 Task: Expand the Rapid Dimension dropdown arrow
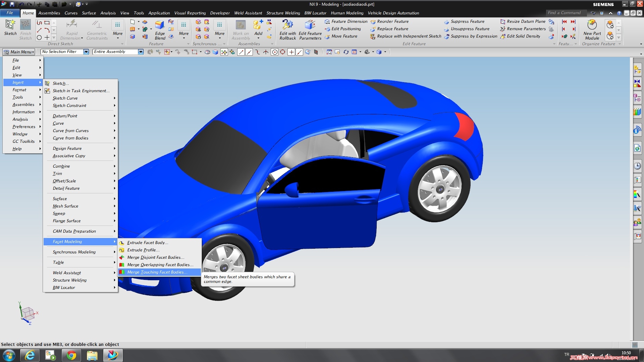click(83, 38)
